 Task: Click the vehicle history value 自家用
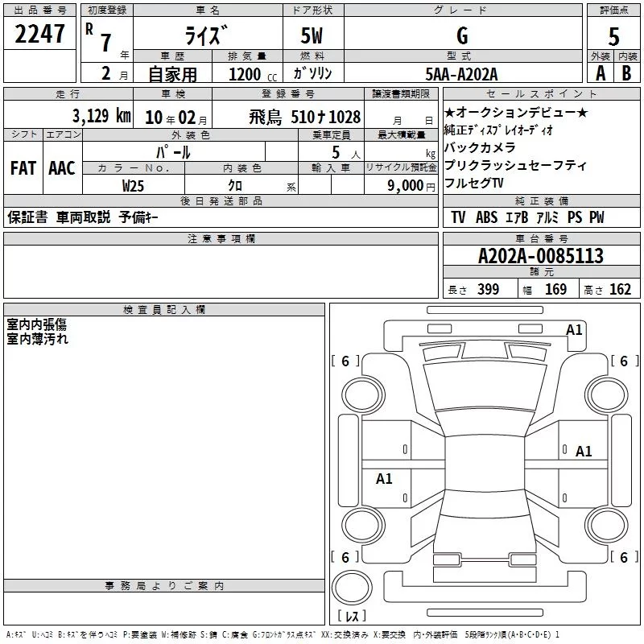click(172, 74)
